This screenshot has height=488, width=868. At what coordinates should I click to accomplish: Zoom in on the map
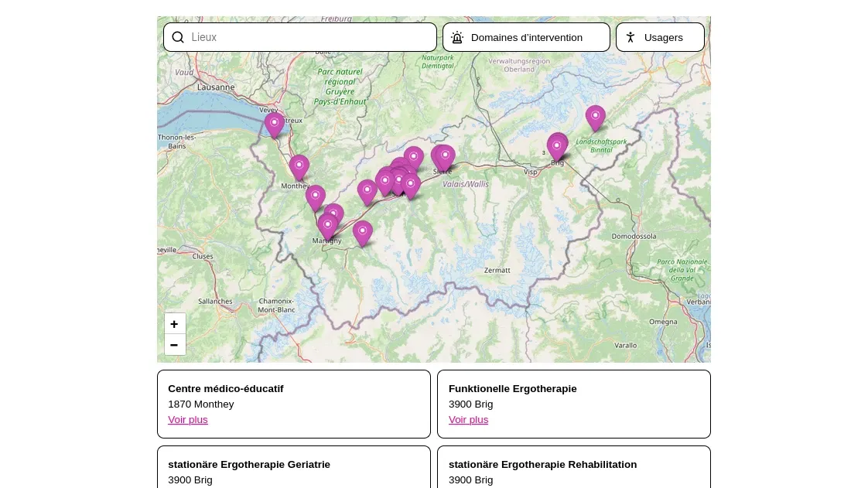click(175, 324)
